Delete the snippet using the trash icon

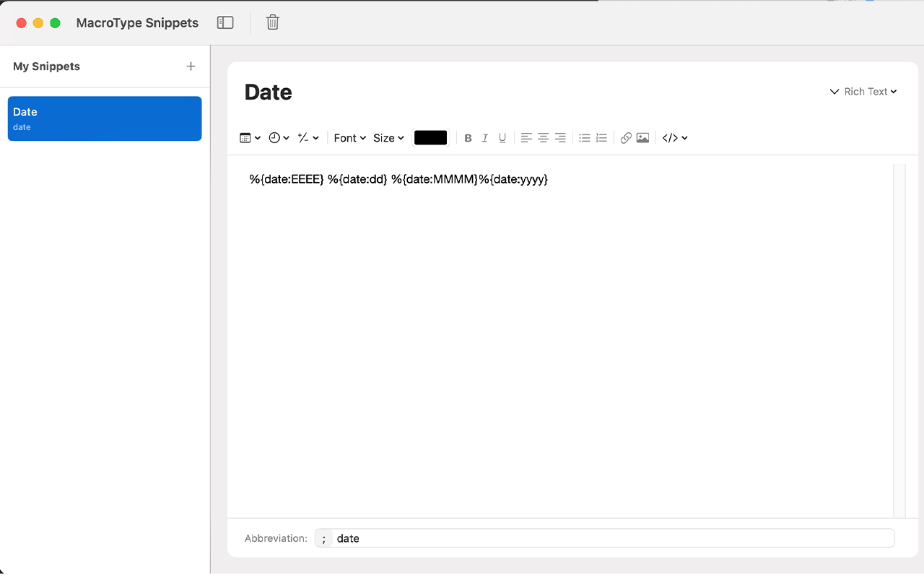coord(272,22)
